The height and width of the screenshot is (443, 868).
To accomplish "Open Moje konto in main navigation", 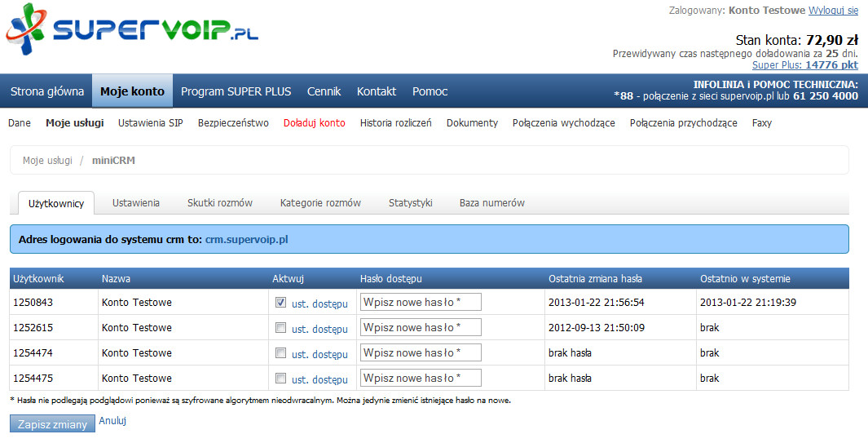I will point(132,91).
